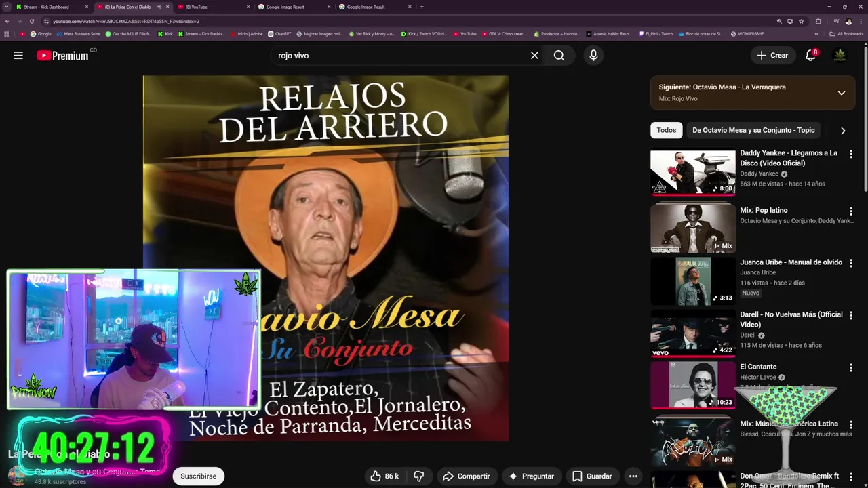Go to YouTube Premium home logo
Viewport: 868px width, 488px height.
(62, 56)
